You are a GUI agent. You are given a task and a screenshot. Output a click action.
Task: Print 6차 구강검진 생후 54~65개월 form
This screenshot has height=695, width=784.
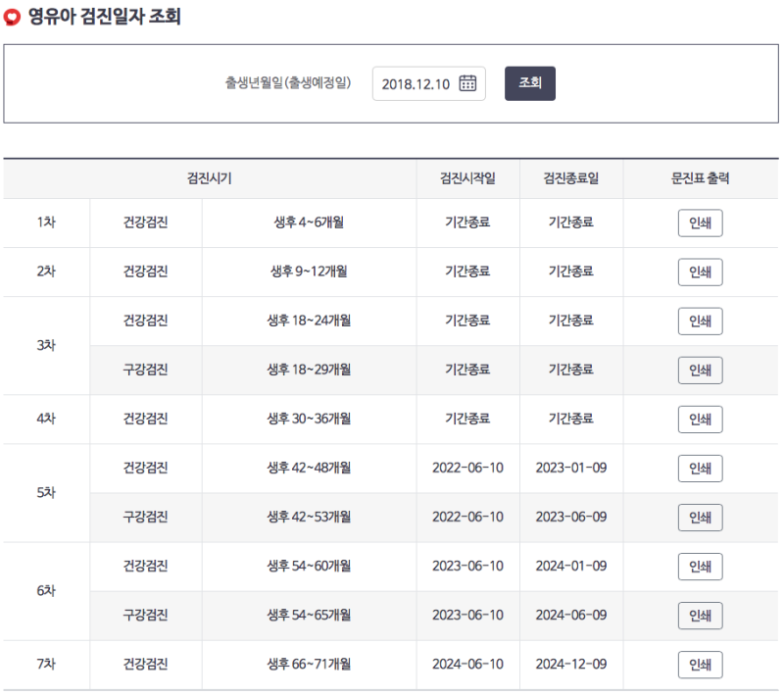pos(700,615)
